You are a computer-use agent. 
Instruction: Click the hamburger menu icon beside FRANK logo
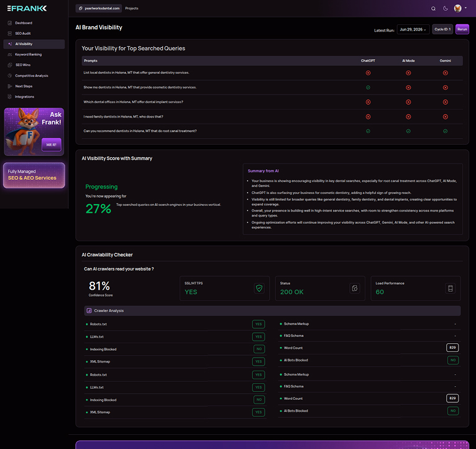tap(9, 8)
